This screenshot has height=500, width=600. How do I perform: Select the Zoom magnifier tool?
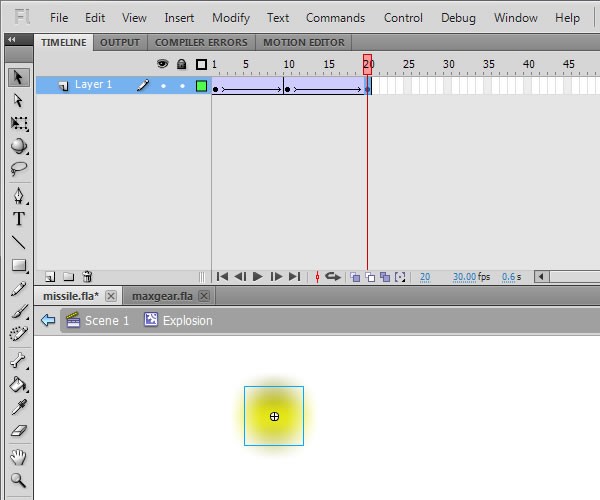[18, 481]
